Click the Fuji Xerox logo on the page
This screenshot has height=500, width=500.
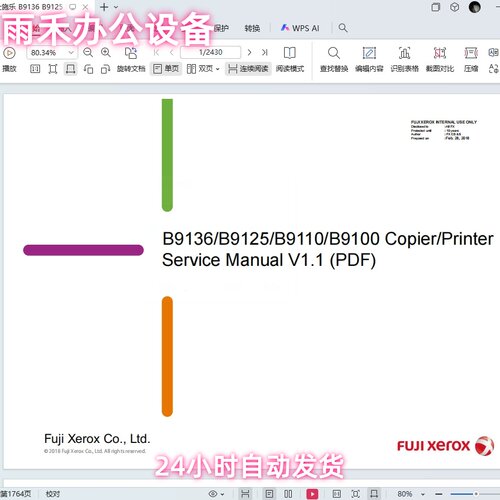click(x=445, y=446)
